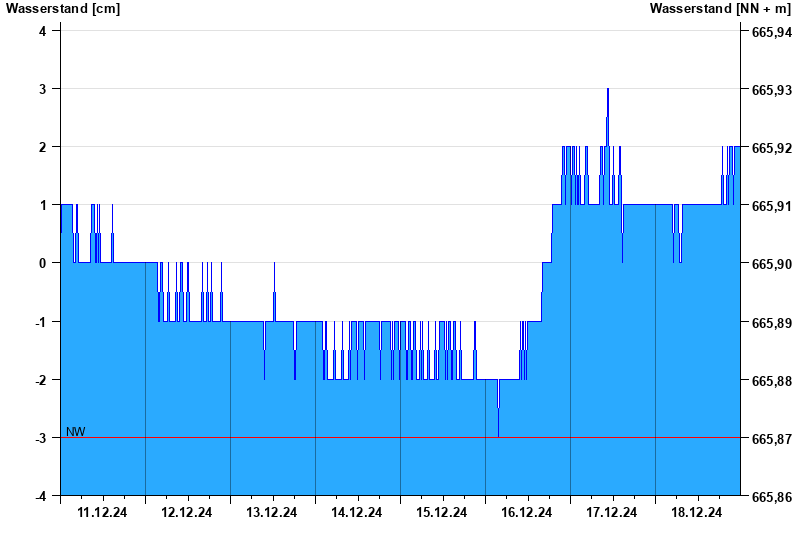Click the 15.12.24 date label
This screenshot has height=550, width=800.
coord(442,513)
